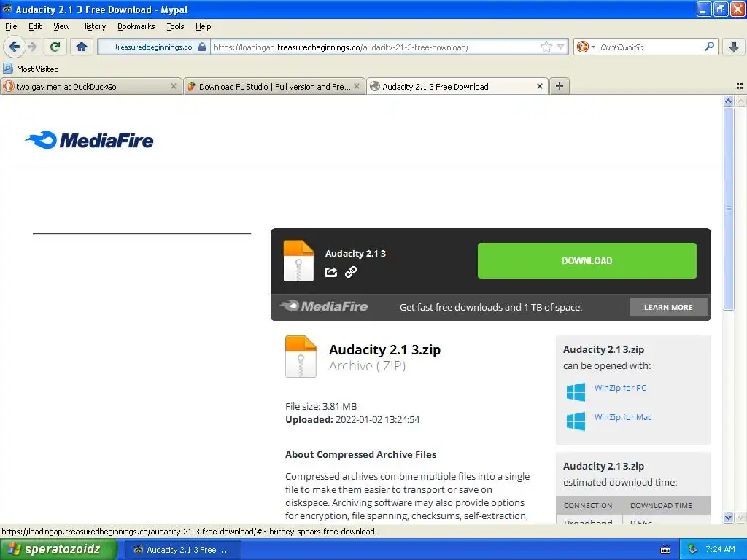Open the Bookmarks menu
747x560 pixels.
click(136, 26)
